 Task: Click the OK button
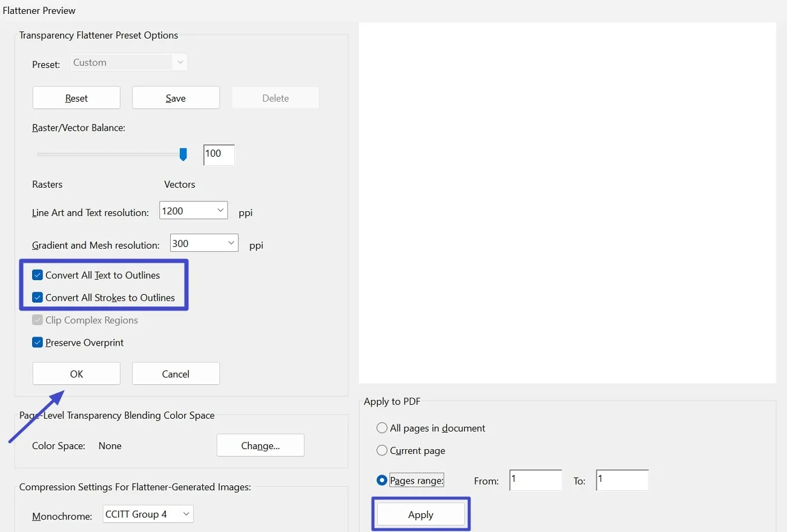76,373
